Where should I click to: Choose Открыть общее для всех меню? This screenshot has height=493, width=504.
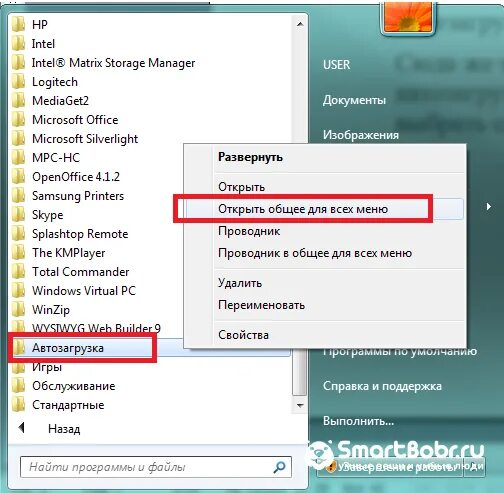coord(303,209)
